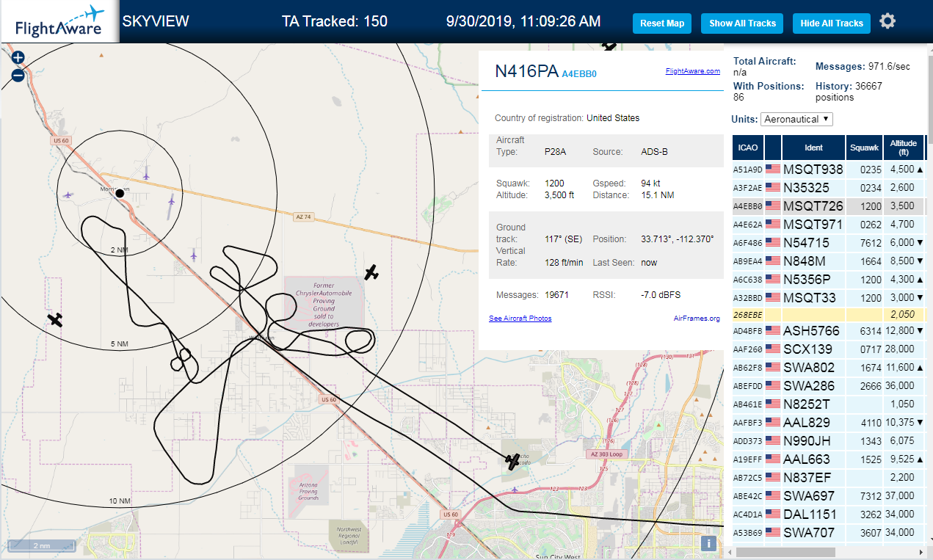
Task: Select the AAL663 aircraft row
Action: click(x=828, y=459)
